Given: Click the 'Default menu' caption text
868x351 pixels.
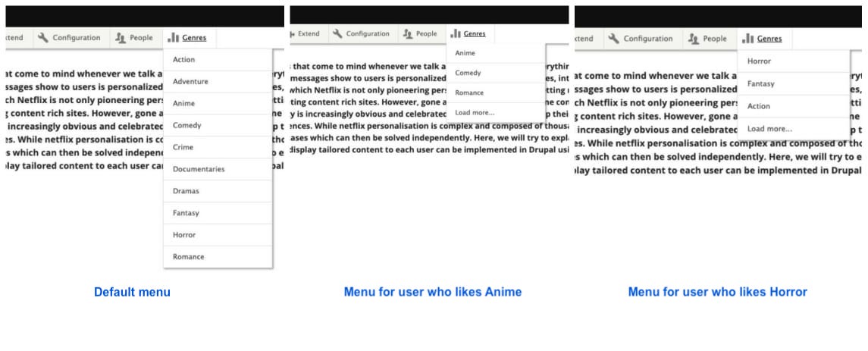Looking at the screenshot, I should point(133,292).
